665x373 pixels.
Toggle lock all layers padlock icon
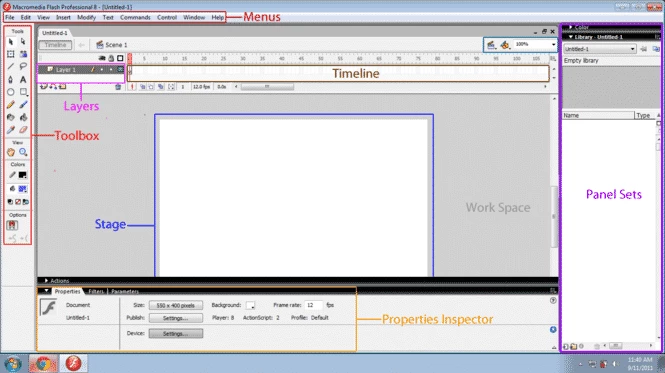click(111, 58)
